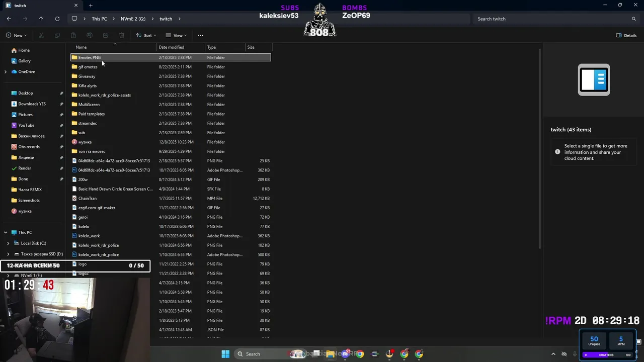This screenshot has width=644, height=362.
Task: Refresh the twitch folder view
Action: coord(57,19)
